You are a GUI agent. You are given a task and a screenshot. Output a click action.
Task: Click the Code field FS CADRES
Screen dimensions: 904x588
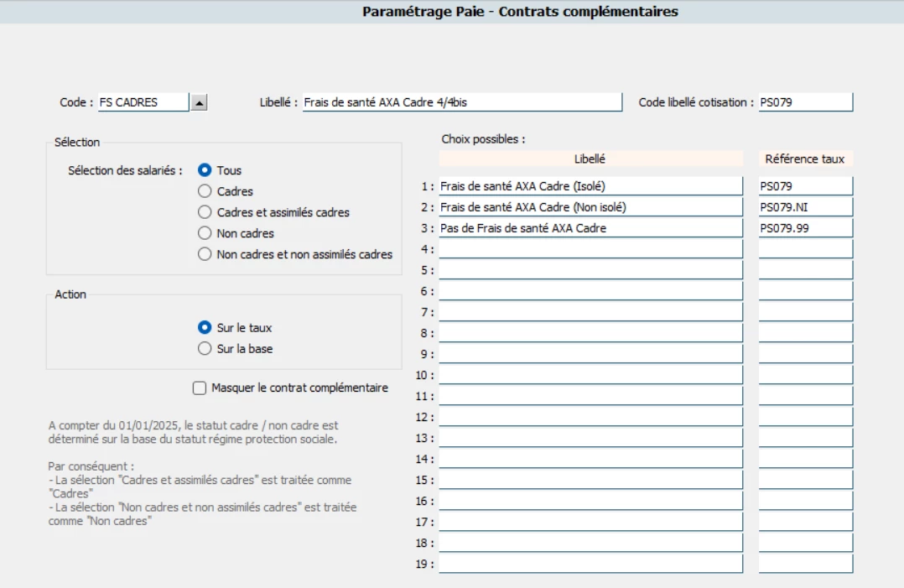coord(143,102)
